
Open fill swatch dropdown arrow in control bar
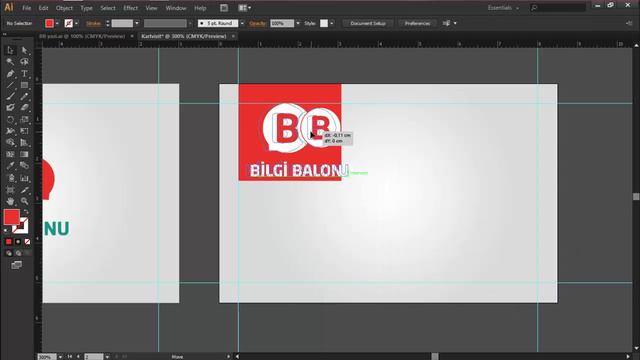pyautogui.click(x=57, y=23)
